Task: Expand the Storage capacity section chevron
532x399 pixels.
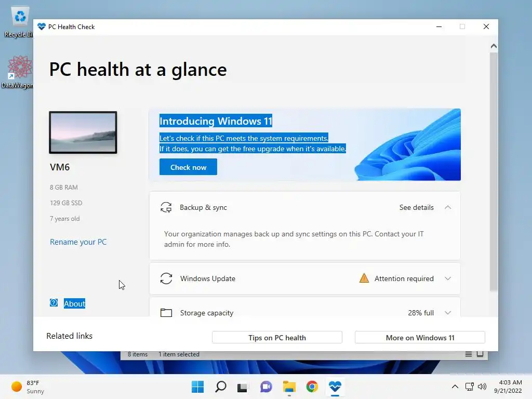Action: click(x=448, y=312)
